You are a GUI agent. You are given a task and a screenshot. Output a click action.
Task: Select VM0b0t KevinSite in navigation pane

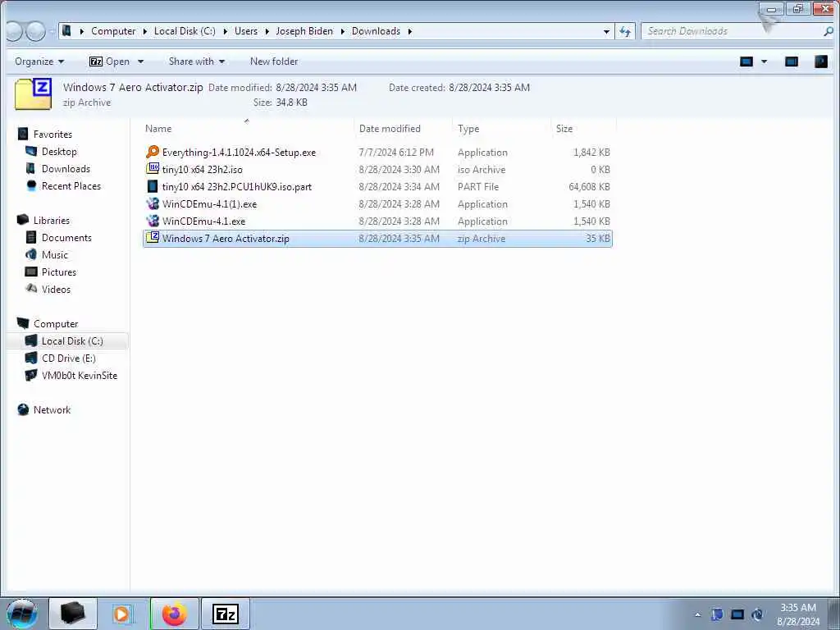tap(80, 375)
